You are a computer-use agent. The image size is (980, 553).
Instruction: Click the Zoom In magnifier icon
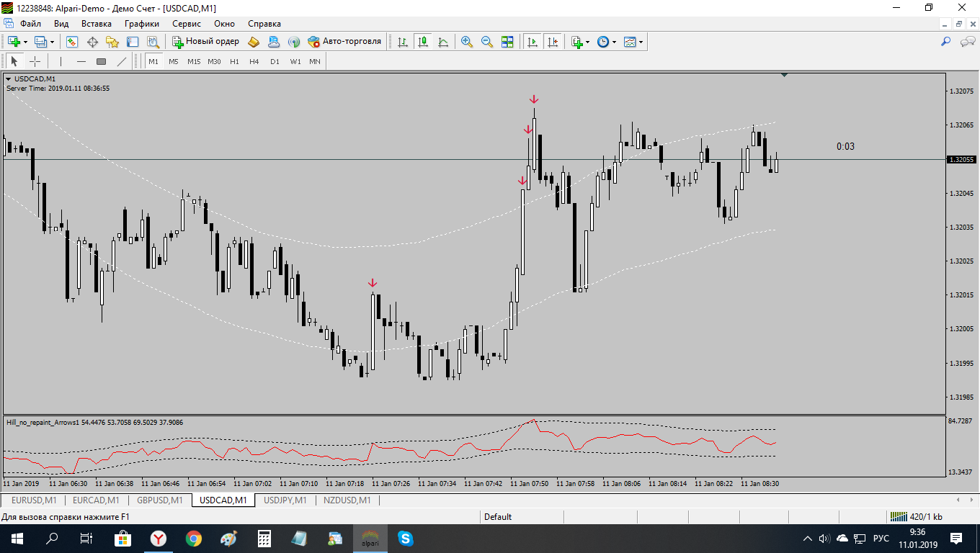click(467, 42)
